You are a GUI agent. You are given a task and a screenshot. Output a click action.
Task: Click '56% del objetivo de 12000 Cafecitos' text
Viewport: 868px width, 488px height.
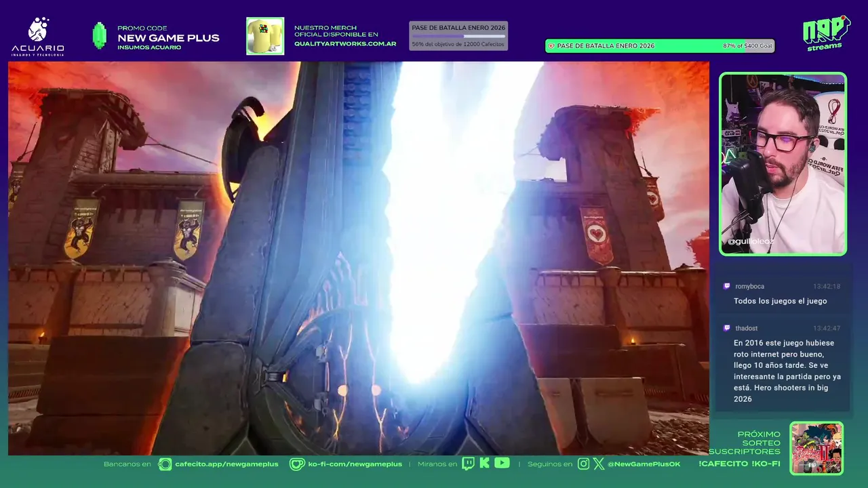(x=458, y=44)
